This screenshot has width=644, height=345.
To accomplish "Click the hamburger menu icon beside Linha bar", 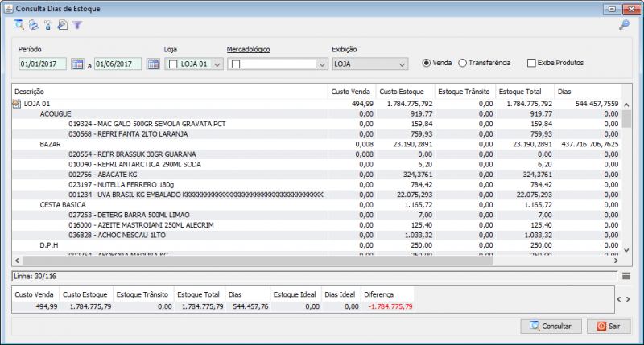I will click(x=626, y=276).
